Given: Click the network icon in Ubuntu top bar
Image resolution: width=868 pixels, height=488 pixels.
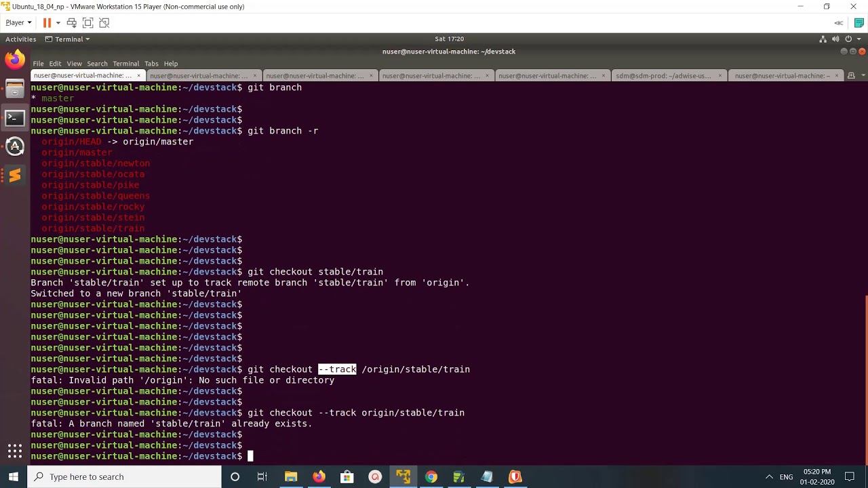Looking at the screenshot, I should (x=823, y=39).
